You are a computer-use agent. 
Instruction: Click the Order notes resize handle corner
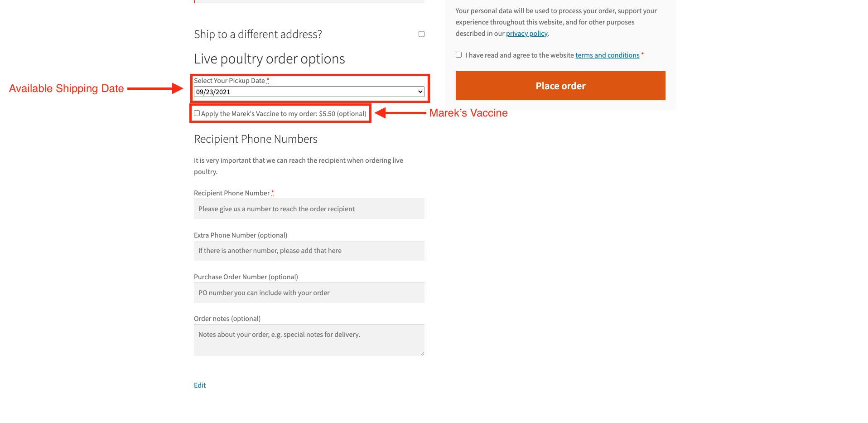coord(422,354)
